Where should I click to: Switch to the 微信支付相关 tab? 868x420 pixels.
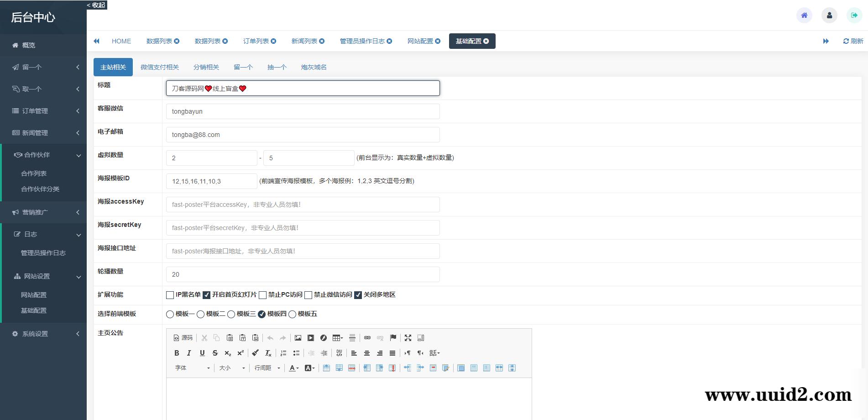(160, 67)
